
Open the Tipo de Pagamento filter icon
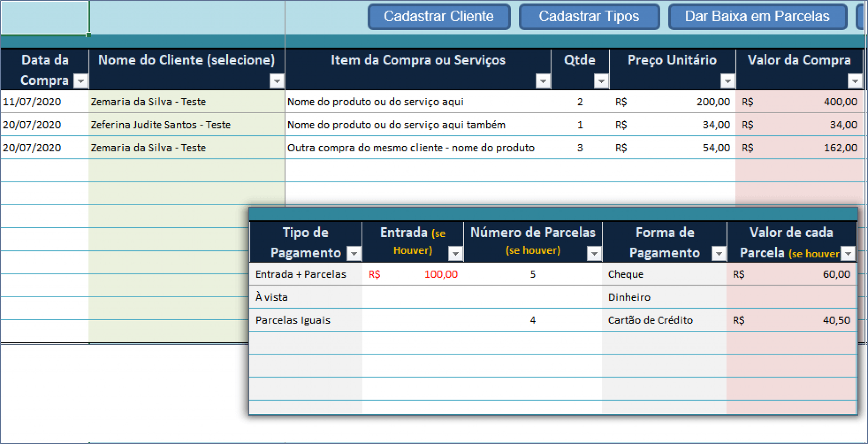pyautogui.click(x=354, y=253)
